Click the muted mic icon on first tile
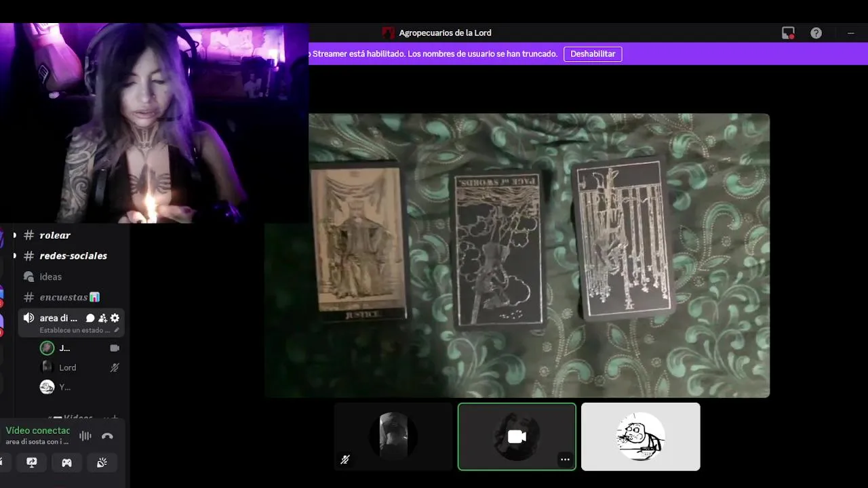 tap(345, 460)
